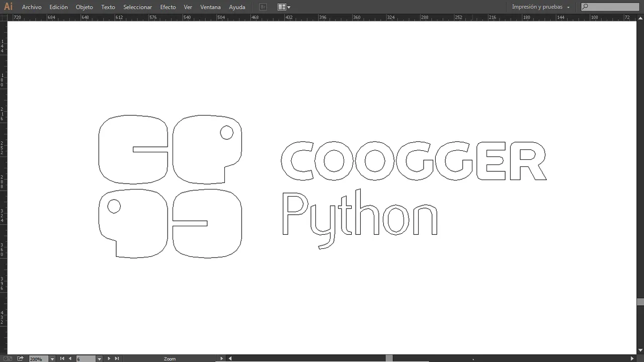Open the Efecto menu
Image resolution: width=644 pixels, height=362 pixels.
coord(168,7)
